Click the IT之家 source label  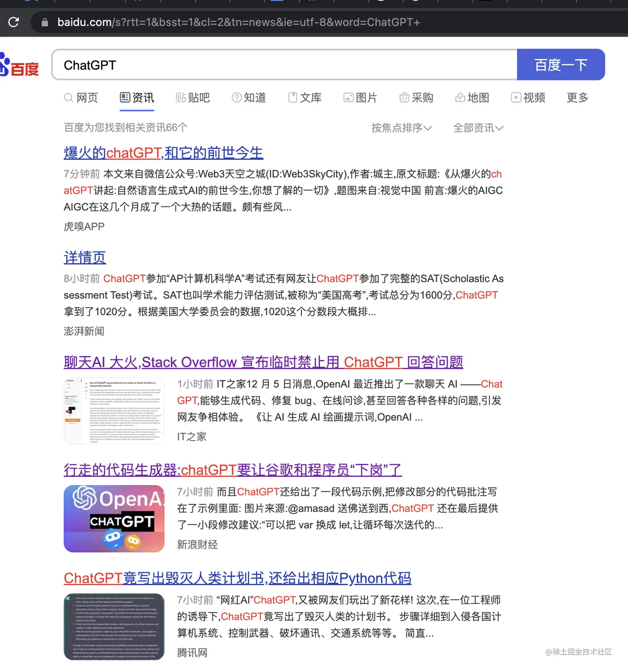[x=191, y=437]
